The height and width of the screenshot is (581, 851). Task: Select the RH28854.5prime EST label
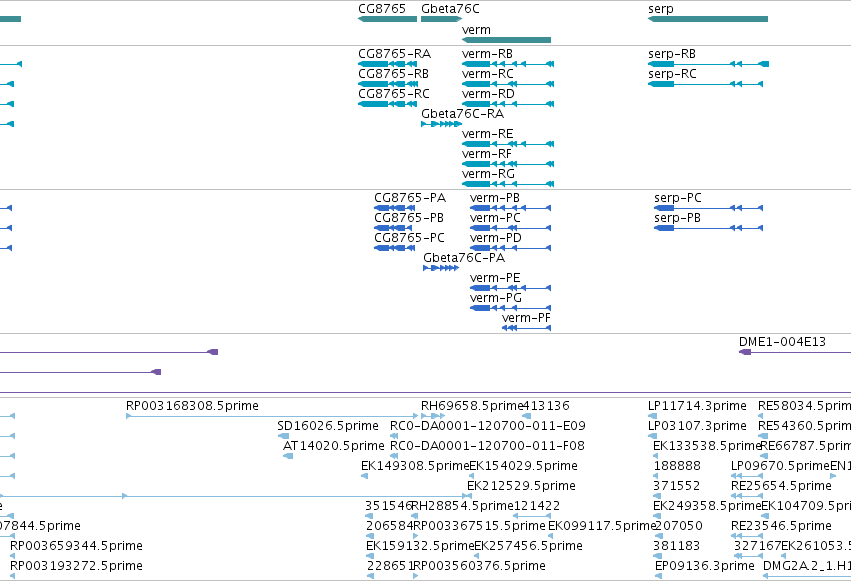pyautogui.click(x=462, y=507)
